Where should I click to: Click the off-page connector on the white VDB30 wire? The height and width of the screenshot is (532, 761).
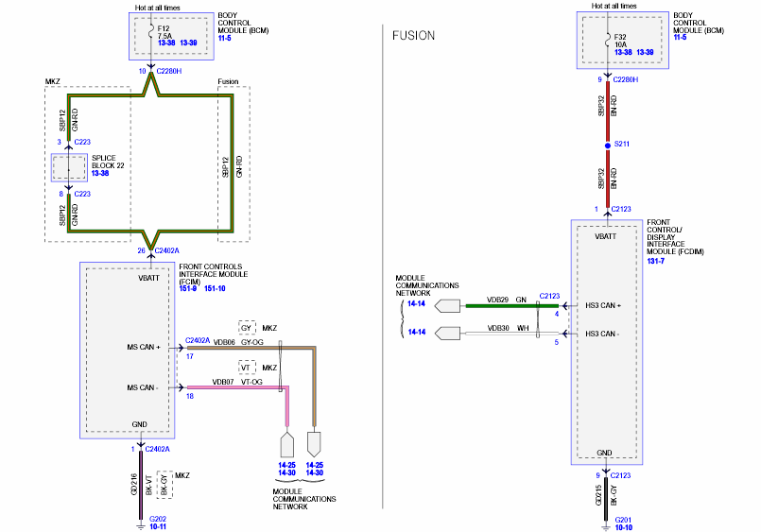pyautogui.click(x=447, y=334)
